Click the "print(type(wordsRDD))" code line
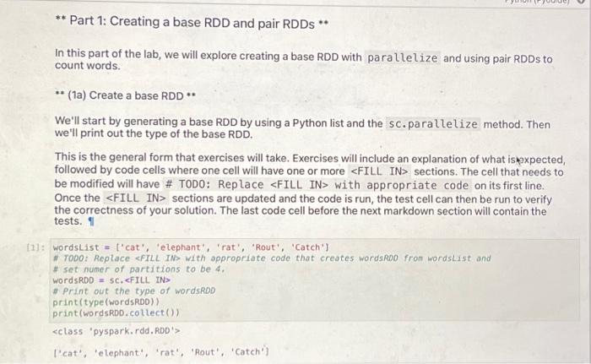This screenshot has width=591, height=364. click(106, 302)
